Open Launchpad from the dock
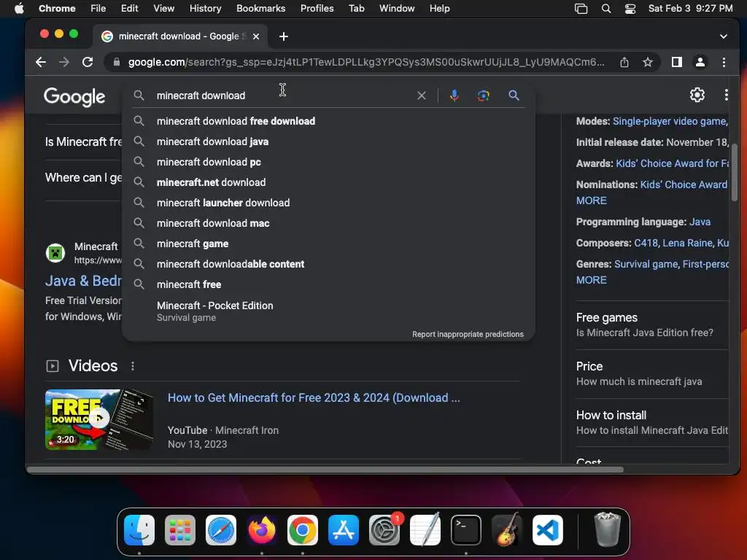Screen dimensions: 747x560 [180, 530]
